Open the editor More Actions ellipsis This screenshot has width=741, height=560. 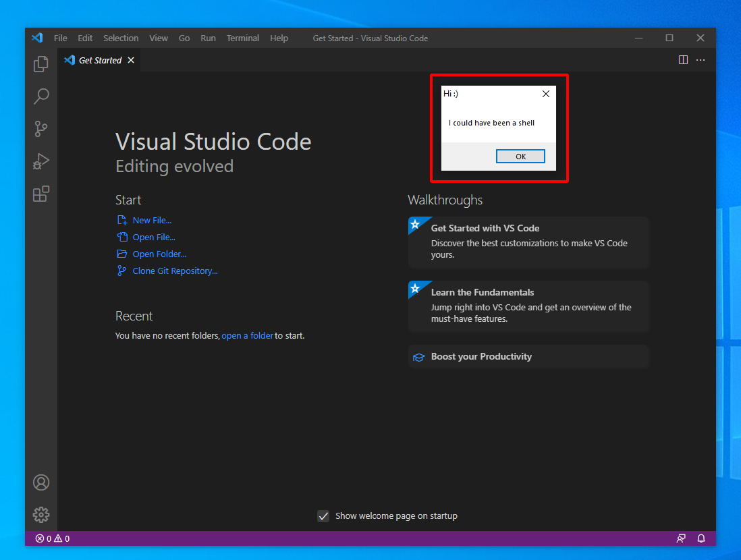click(x=701, y=60)
